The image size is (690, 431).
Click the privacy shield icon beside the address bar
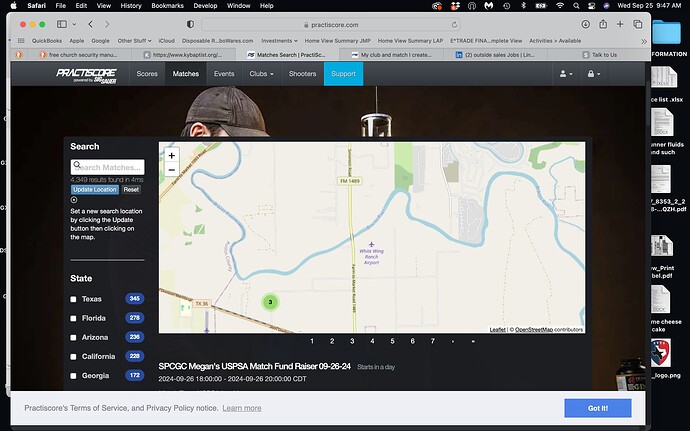coord(190,24)
